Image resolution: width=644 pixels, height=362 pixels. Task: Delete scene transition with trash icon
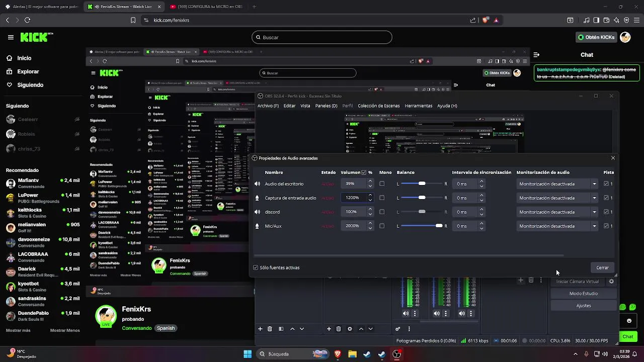pyautogui.click(x=531, y=280)
